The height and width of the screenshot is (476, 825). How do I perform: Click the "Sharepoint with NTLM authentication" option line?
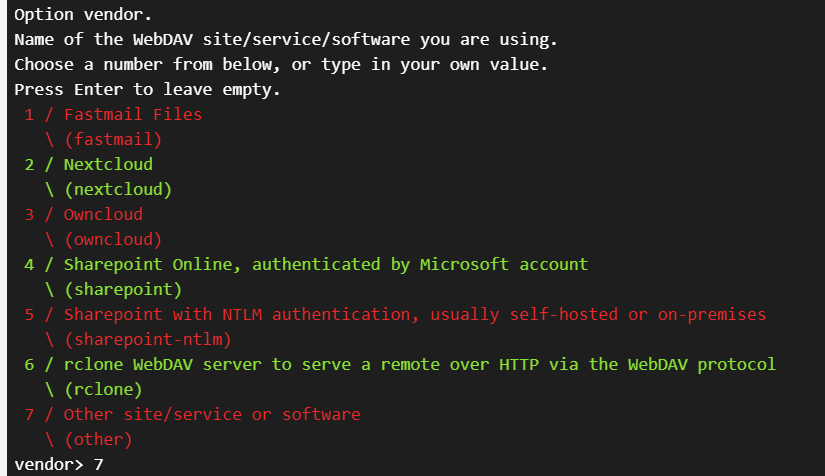pos(414,314)
